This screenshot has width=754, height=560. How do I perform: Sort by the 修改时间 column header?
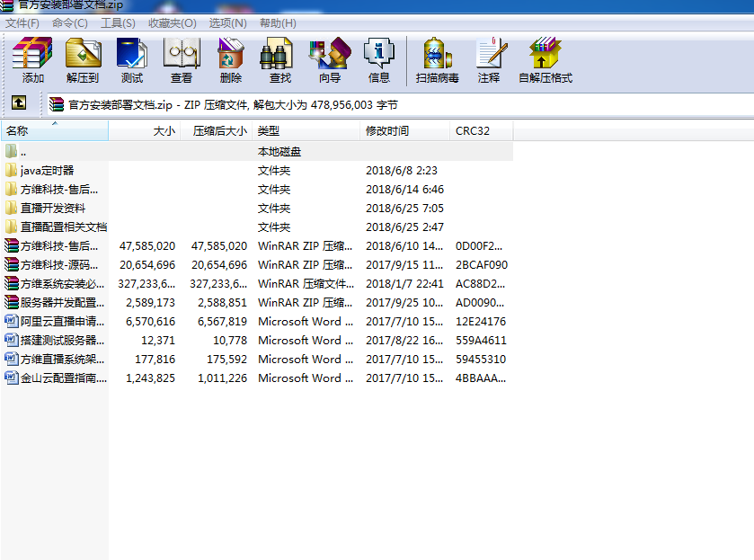point(386,130)
